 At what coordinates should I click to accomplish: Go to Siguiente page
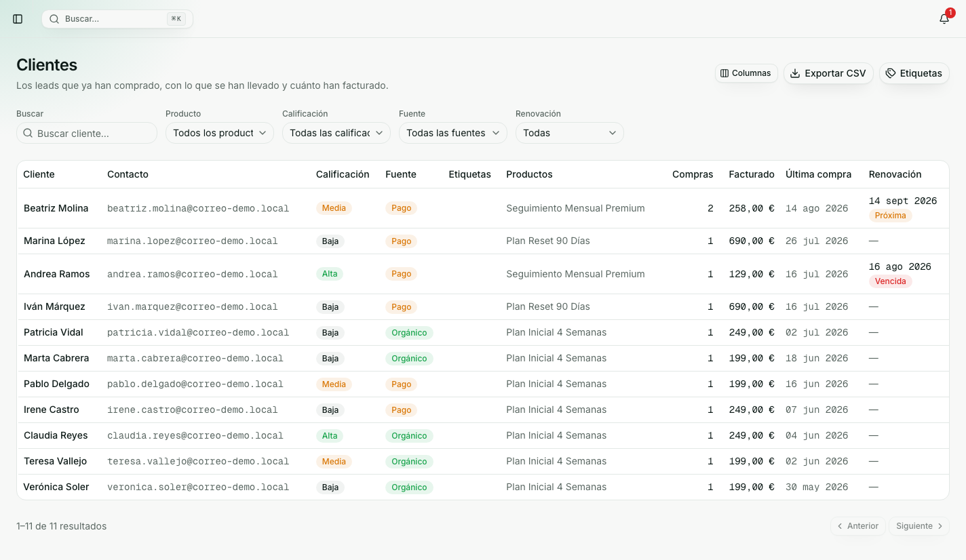click(x=919, y=526)
